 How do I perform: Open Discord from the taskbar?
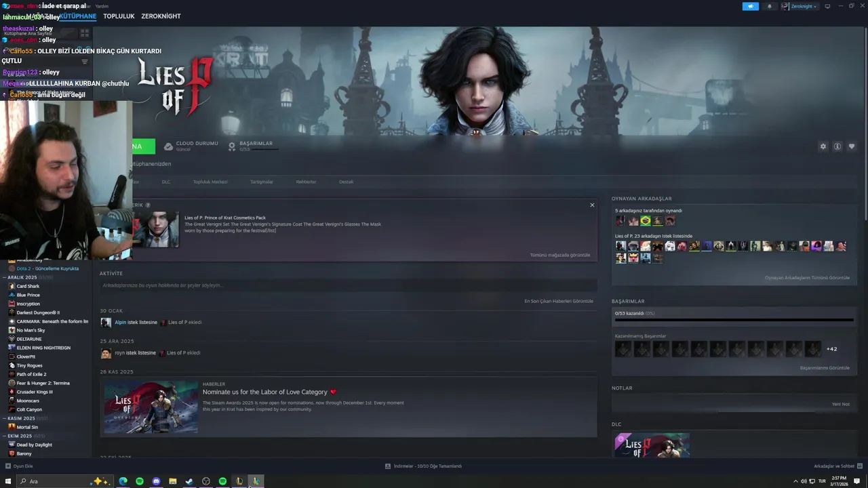pyautogui.click(x=156, y=481)
